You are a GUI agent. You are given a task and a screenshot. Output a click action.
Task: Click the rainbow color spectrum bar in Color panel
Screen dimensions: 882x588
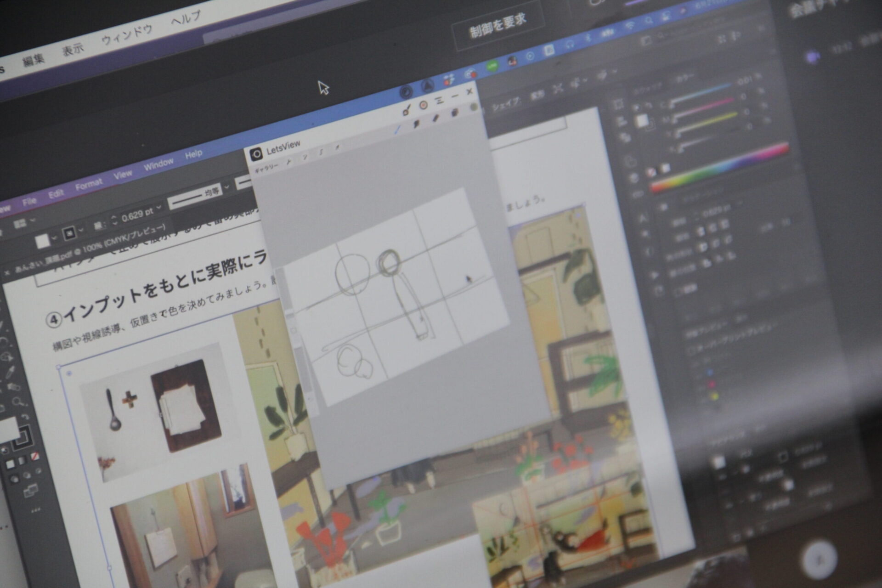pyautogui.click(x=719, y=168)
